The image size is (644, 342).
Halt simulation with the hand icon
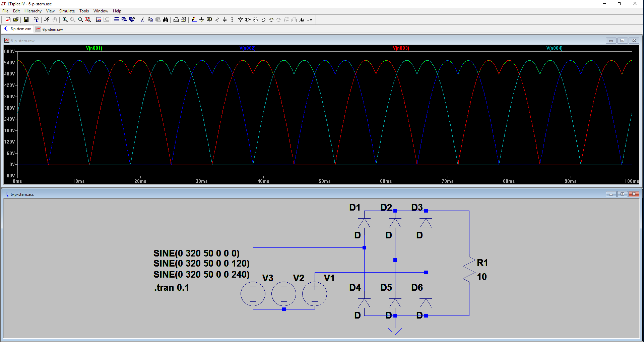[54, 20]
